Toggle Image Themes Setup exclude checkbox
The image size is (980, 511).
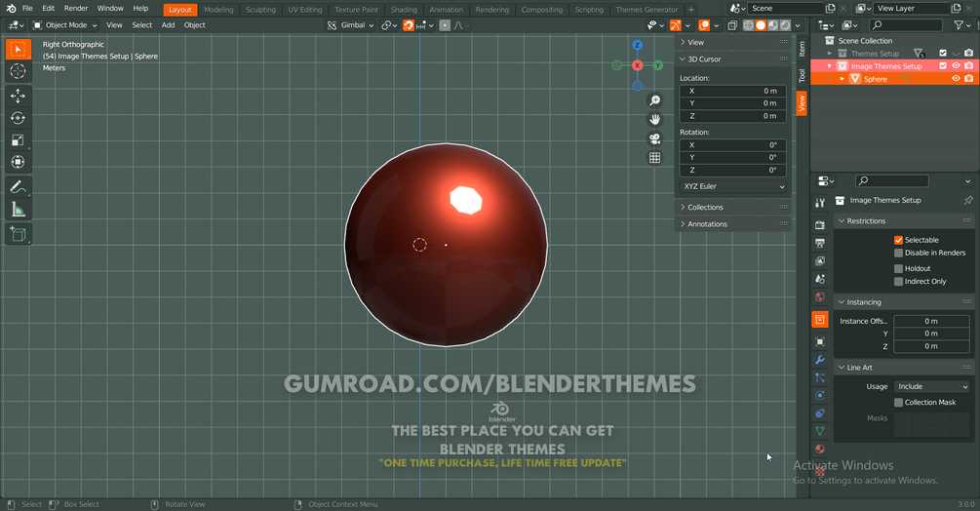click(x=943, y=65)
